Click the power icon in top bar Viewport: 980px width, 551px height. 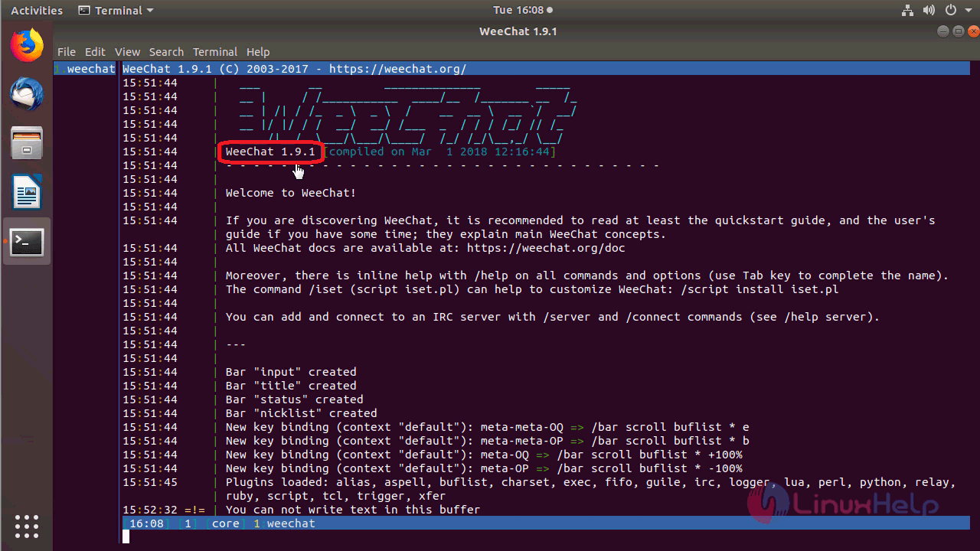click(x=951, y=10)
